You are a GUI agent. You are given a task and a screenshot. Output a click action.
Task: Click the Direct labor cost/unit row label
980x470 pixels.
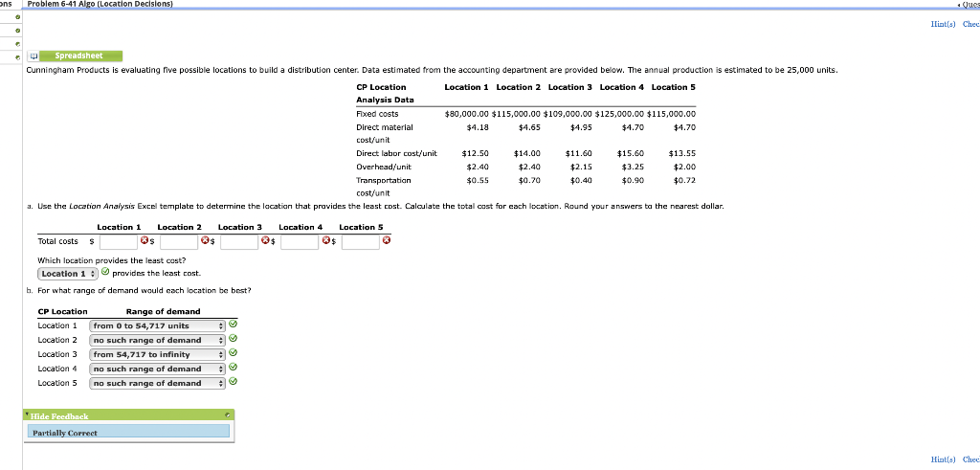[x=396, y=153]
